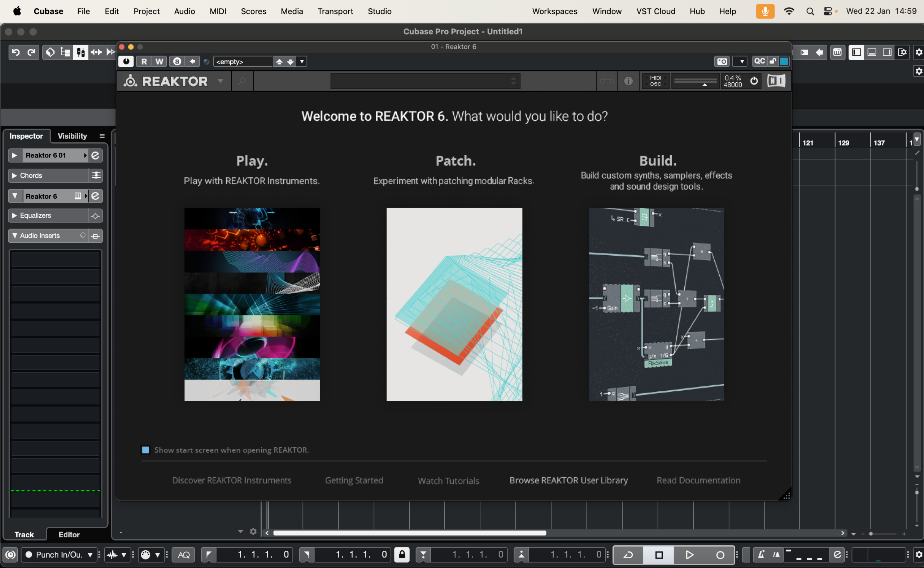Image resolution: width=924 pixels, height=568 pixels.
Task: Click the undo arrow in Cubase toolbar
Action: point(16,52)
